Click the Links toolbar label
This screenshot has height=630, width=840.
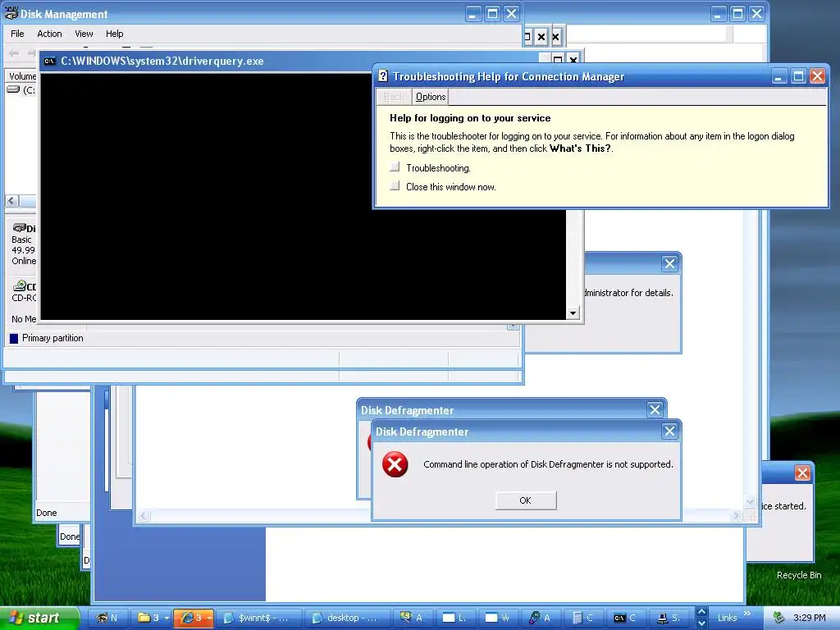[727, 618]
